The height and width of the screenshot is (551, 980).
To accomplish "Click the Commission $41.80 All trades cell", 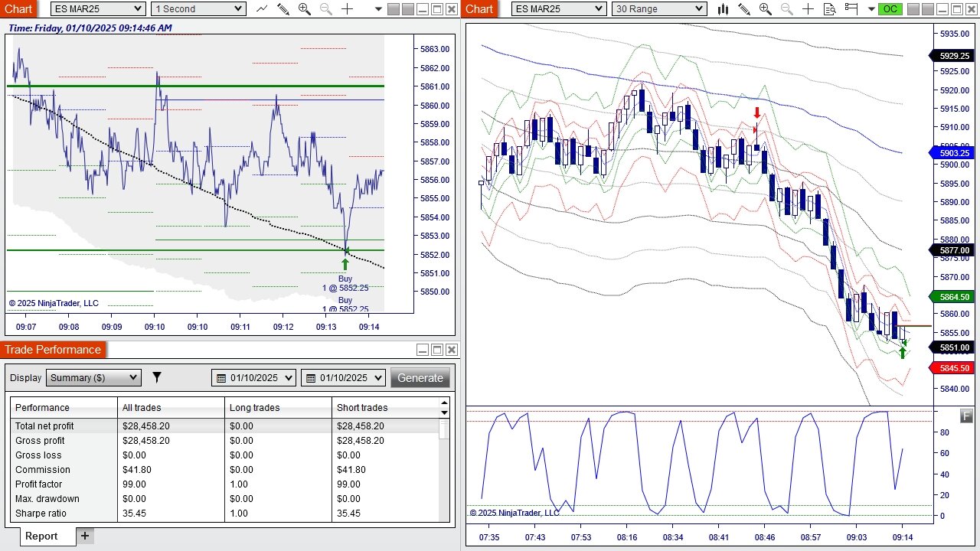I will [171, 469].
